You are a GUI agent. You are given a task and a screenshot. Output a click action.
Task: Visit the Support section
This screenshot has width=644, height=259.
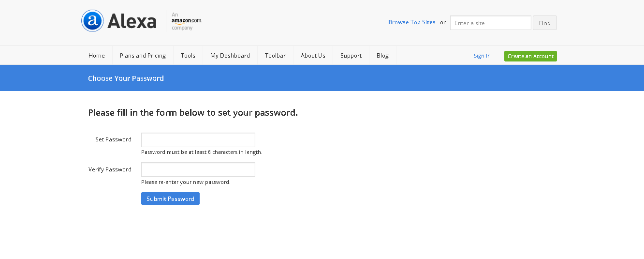pos(351,56)
